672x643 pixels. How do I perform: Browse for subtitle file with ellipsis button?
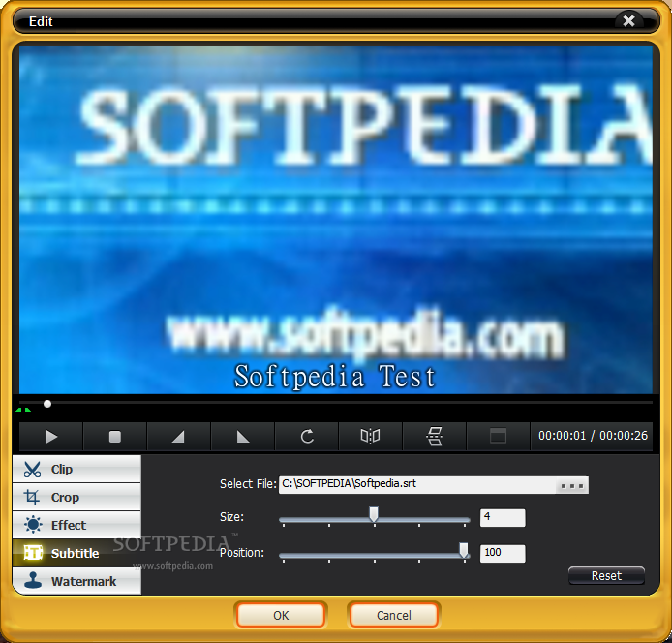coord(572,486)
